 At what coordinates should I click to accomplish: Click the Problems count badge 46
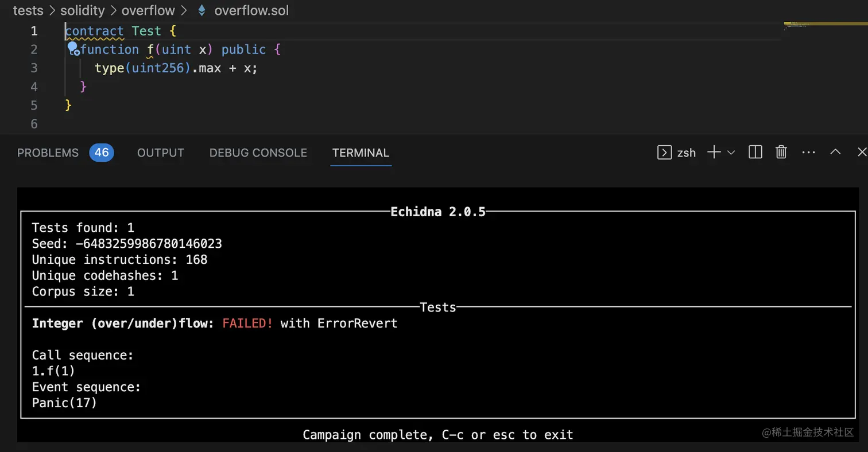pos(102,153)
